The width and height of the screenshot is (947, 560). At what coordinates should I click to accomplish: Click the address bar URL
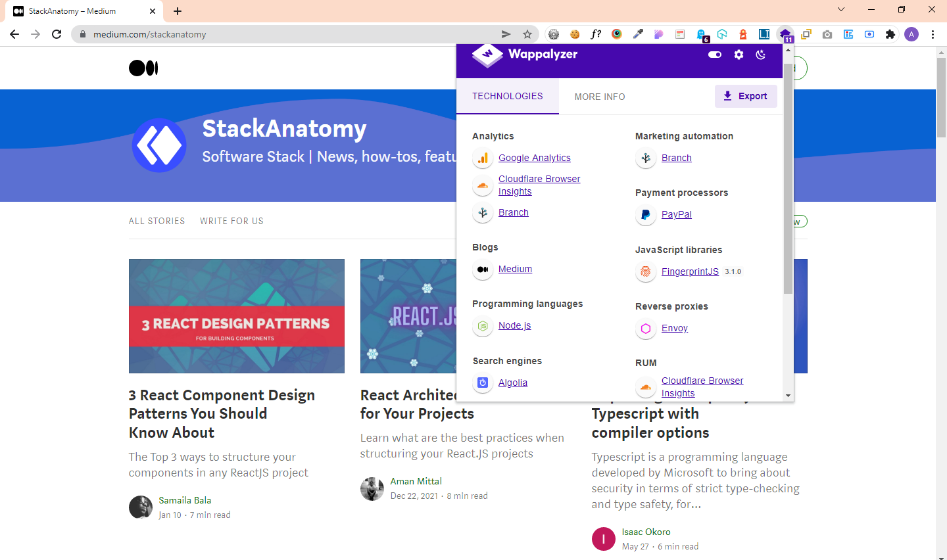(150, 34)
